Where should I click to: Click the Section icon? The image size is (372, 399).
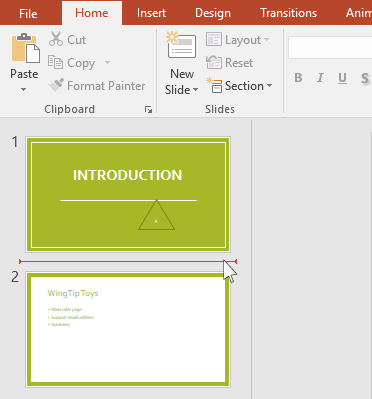pos(214,85)
